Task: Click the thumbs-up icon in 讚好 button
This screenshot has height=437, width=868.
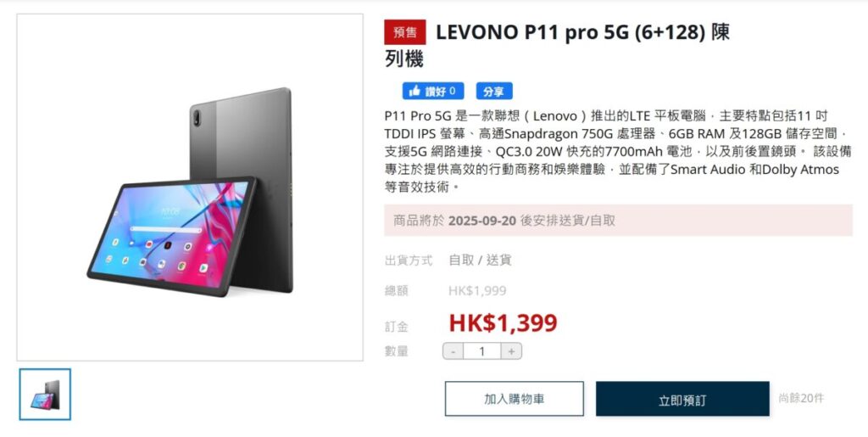Action: [x=414, y=91]
